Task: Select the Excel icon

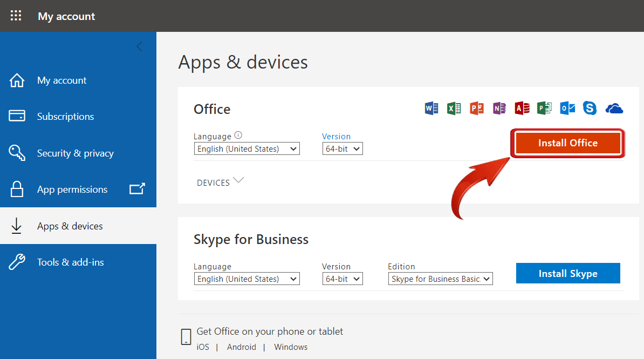Action: (454, 108)
